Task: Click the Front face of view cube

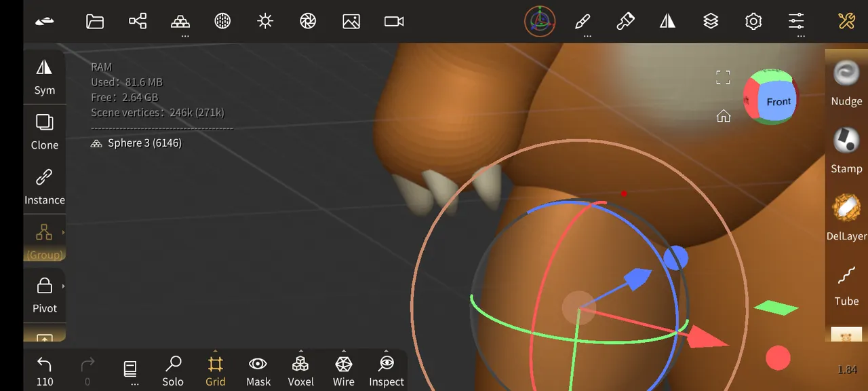Action: pyautogui.click(x=778, y=102)
